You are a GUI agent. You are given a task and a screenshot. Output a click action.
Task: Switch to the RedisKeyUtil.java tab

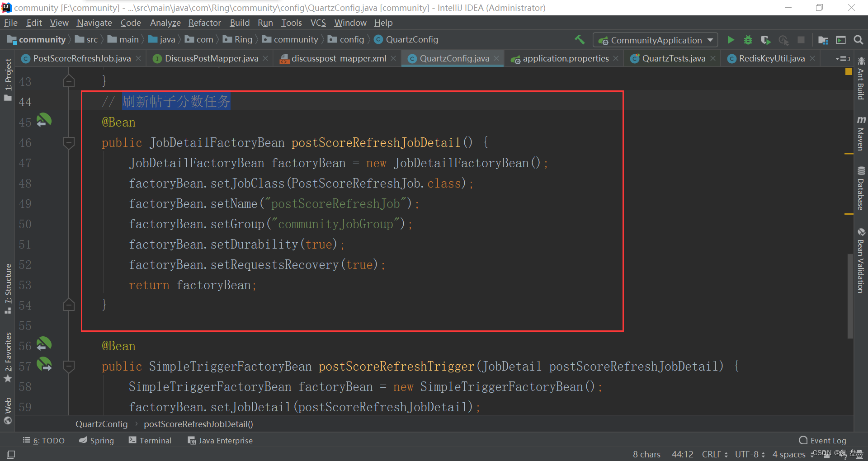click(x=771, y=58)
